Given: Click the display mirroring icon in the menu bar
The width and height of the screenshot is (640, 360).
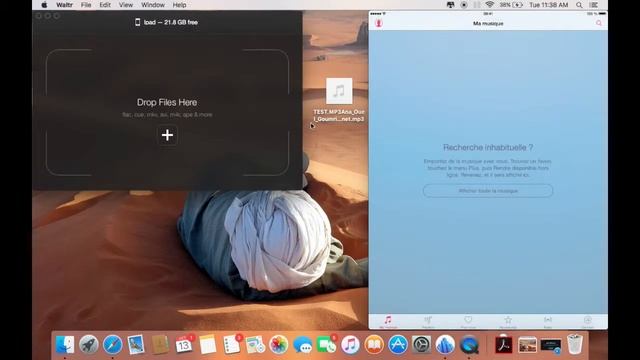Looking at the screenshot, I should coord(451,5).
